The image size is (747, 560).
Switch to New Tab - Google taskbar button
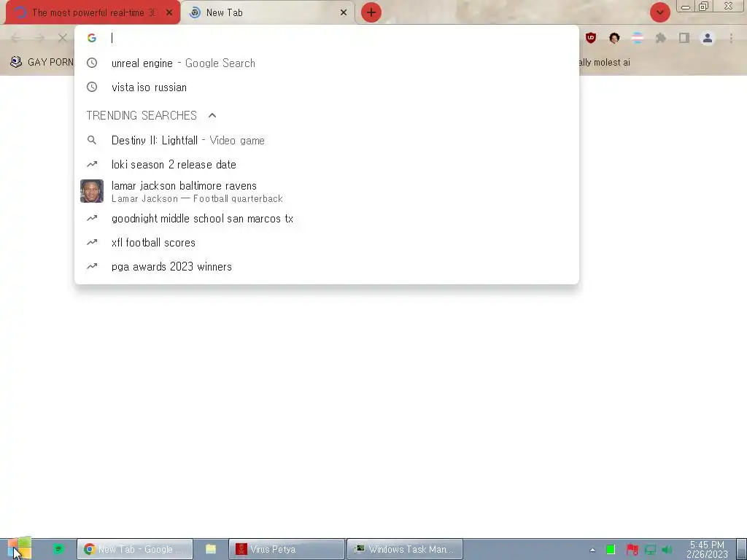coord(135,549)
